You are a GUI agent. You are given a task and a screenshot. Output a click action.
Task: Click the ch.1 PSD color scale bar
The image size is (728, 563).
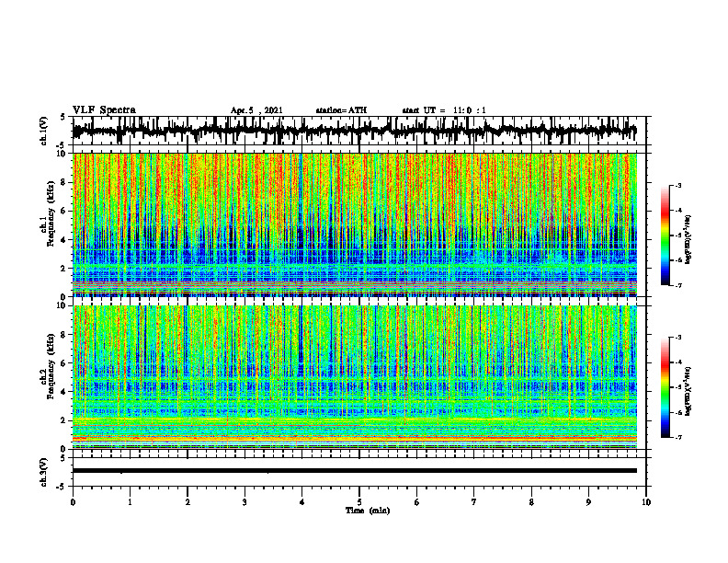665,236
